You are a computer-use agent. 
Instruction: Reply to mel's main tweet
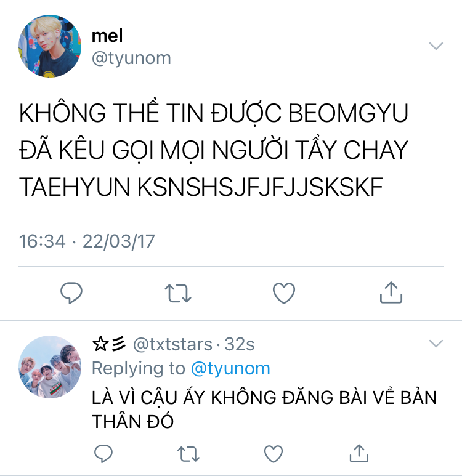click(x=71, y=292)
